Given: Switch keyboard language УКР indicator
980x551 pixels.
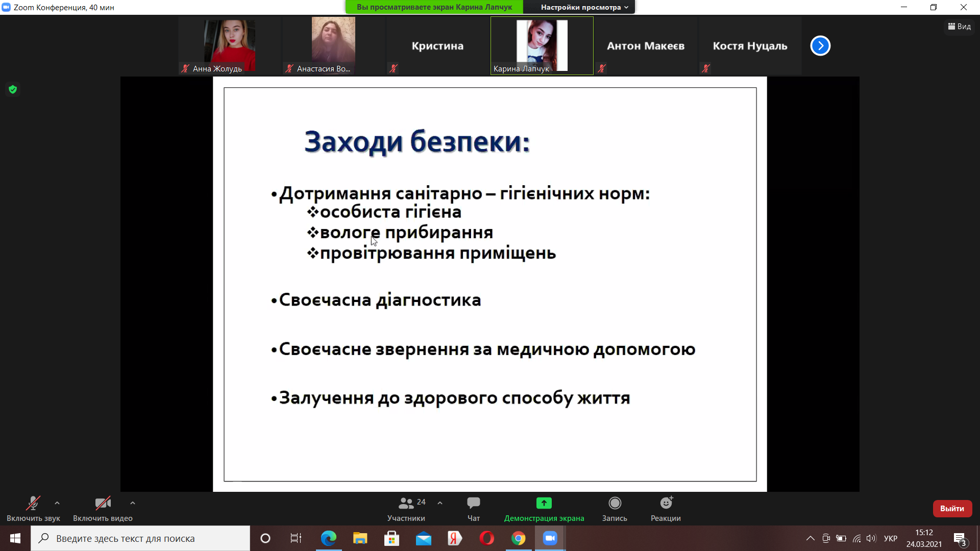Looking at the screenshot, I should point(890,538).
